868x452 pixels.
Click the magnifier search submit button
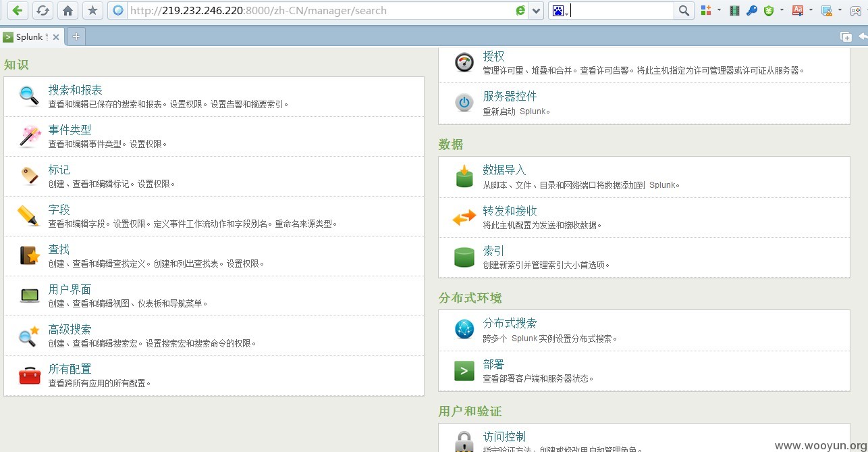684,10
